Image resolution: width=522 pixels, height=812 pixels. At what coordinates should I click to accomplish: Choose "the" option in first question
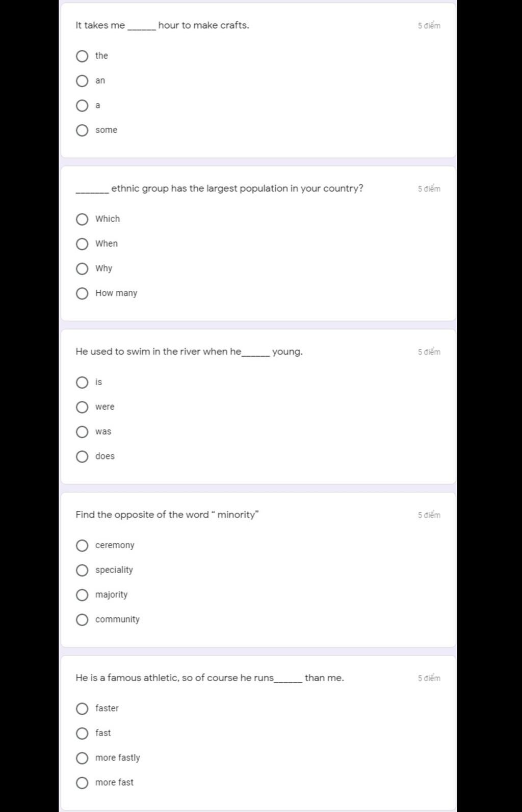pyautogui.click(x=82, y=56)
